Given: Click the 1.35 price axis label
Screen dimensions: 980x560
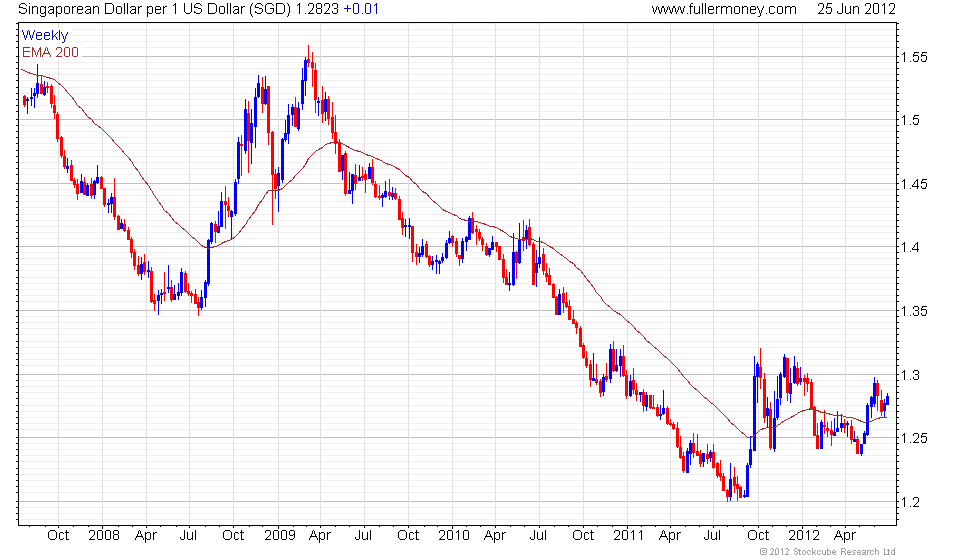Looking at the screenshot, I should (x=914, y=311).
